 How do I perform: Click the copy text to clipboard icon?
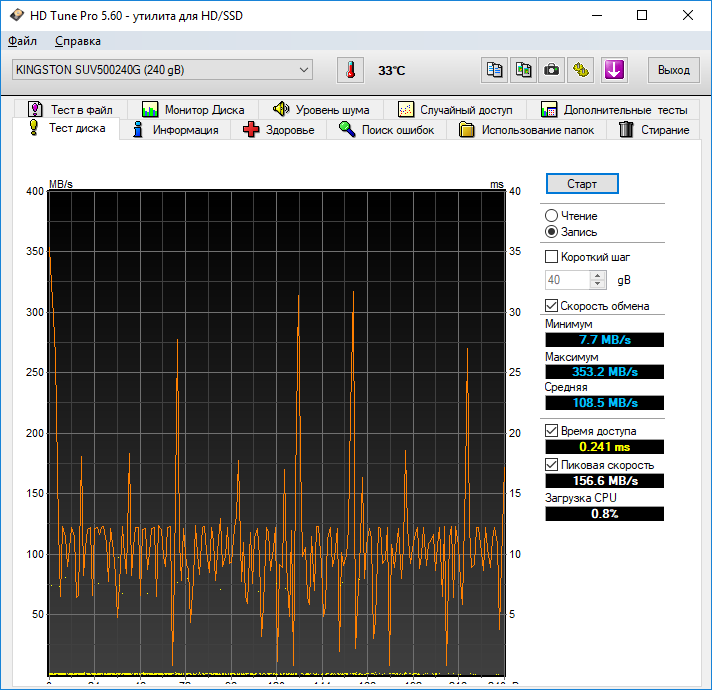point(494,70)
